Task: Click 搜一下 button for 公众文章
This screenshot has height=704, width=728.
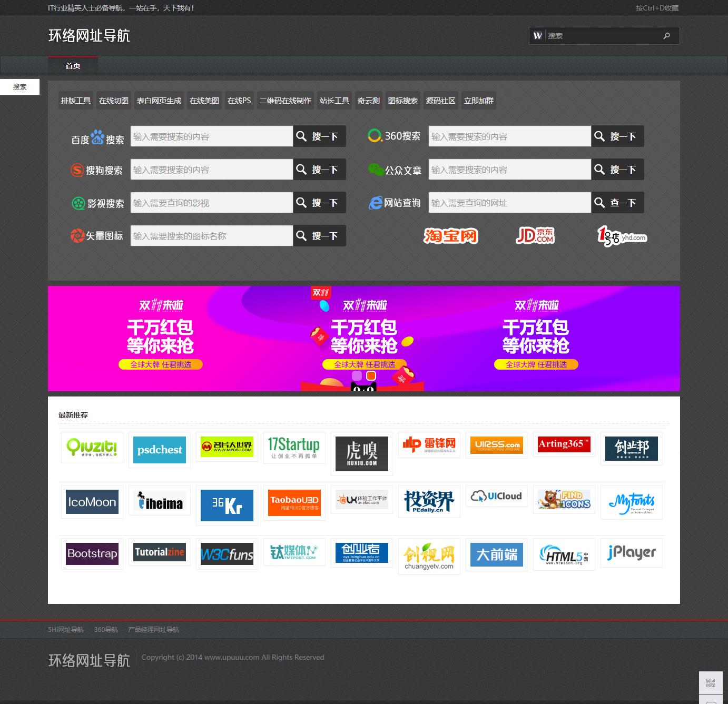Action: click(x=617, y=170)
